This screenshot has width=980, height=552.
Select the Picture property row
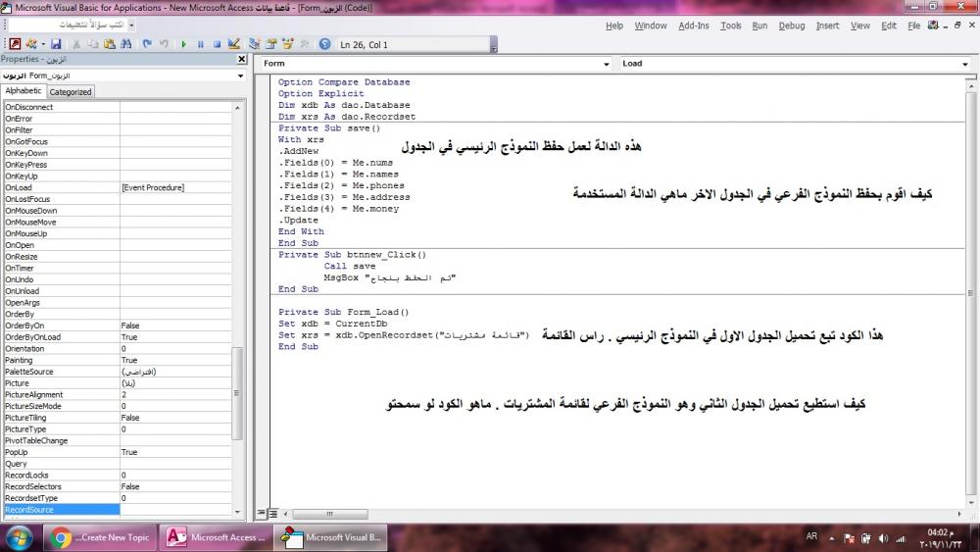tap(118, 383)
